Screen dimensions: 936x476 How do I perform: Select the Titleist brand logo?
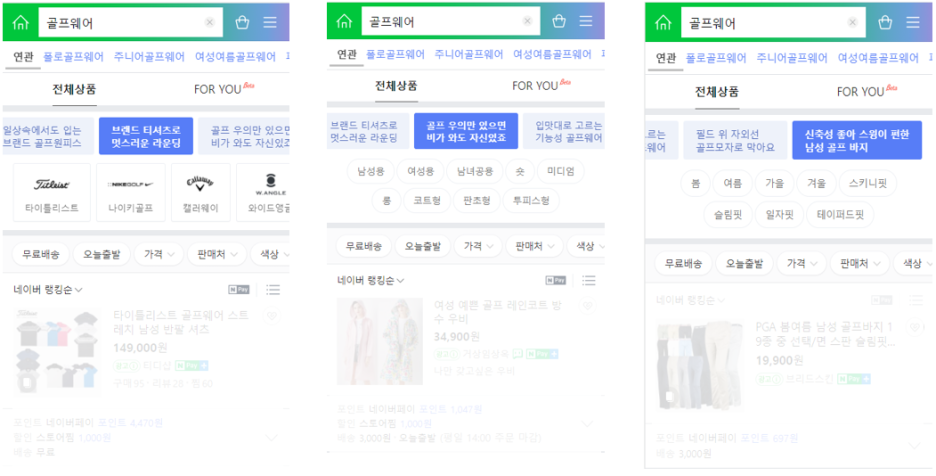click(x=52, y=185)
